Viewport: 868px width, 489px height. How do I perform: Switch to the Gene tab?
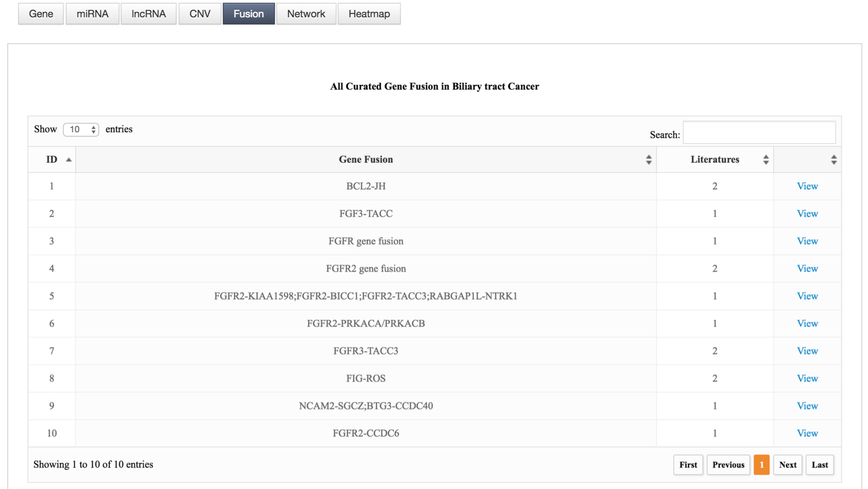tap(41, 14)
